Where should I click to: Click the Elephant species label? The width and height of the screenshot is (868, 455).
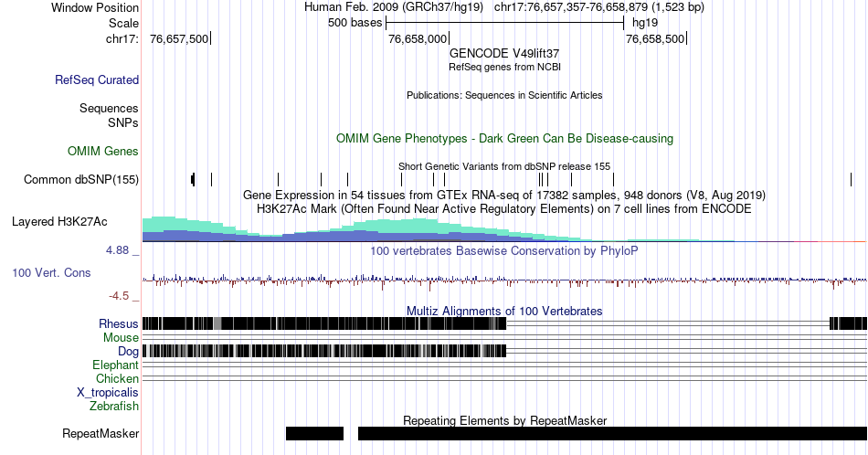coord(115,365)
